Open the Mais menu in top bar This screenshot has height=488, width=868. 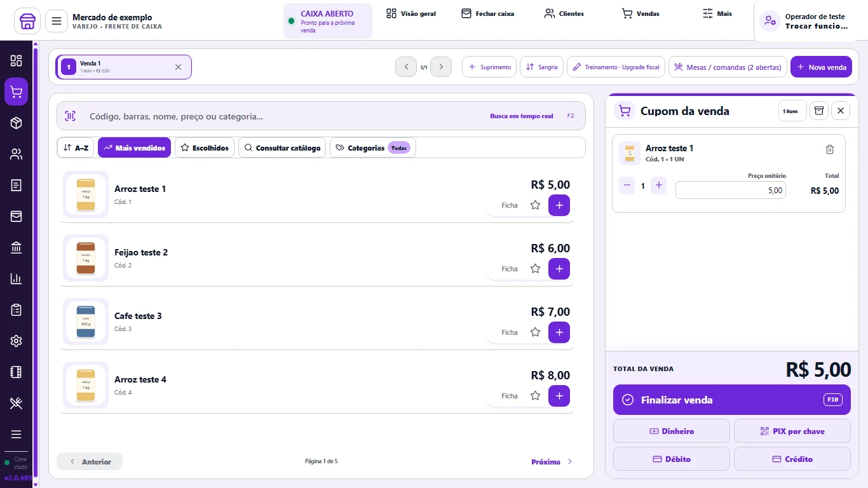click(x=717, y=13)
